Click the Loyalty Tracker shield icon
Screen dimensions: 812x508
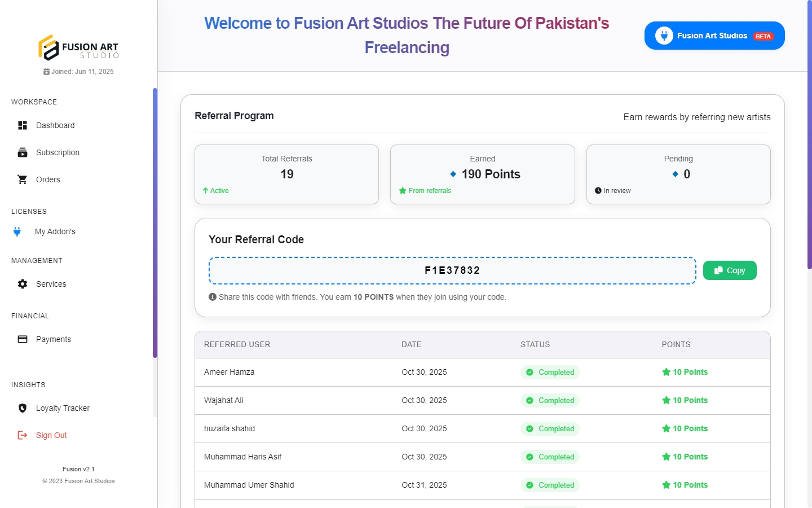(23, 408)
